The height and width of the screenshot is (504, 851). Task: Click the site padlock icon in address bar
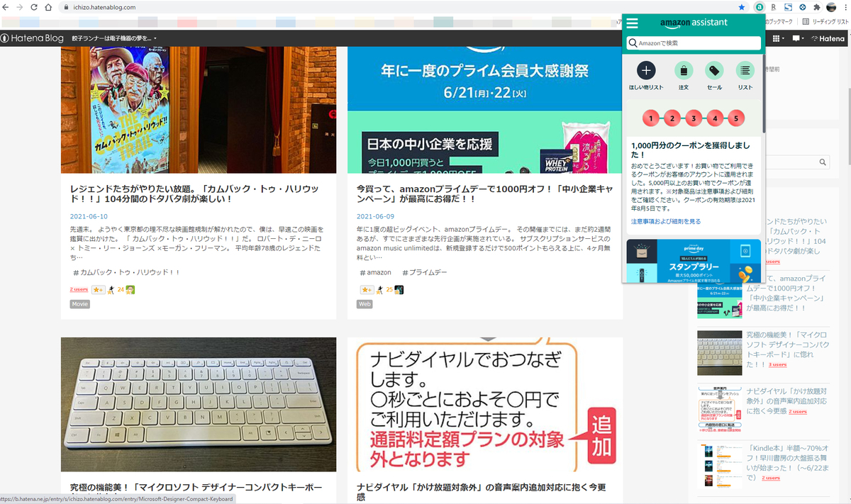(x=66, y=7)
